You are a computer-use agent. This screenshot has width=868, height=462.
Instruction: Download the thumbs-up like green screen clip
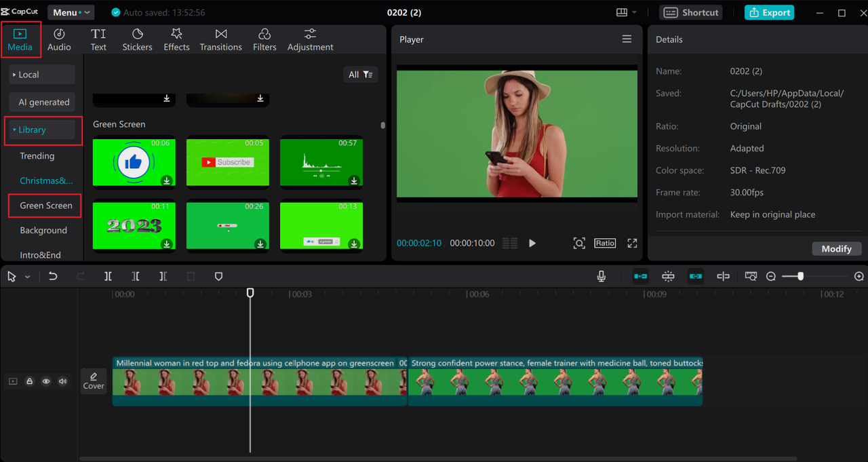click(x=167, y=180)
